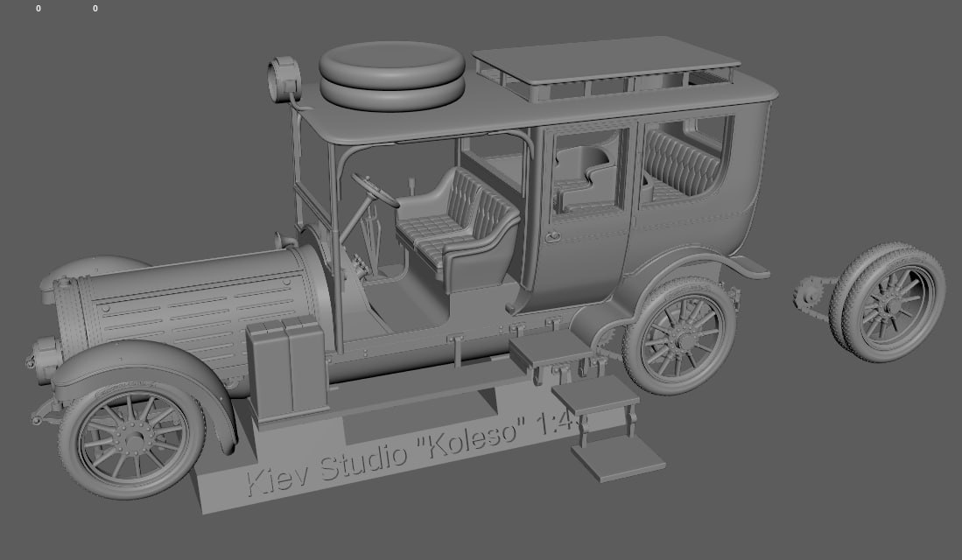Select the rear wheel attached to the car

[679, 337]
